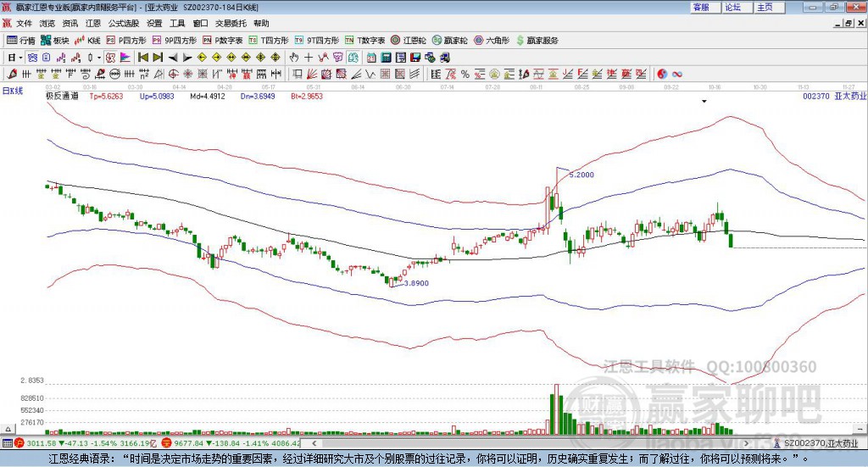Viewport: 868px width, 467px height.
Task: Expand the 日 period dropdown
Action: point(20,58)
